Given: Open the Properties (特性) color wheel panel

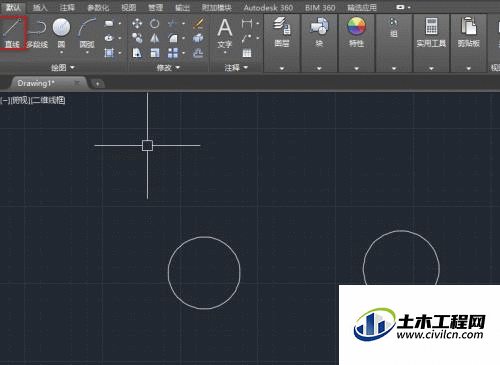Looking at the screenshot, I should pyautogui.click(x=356, y=32).
